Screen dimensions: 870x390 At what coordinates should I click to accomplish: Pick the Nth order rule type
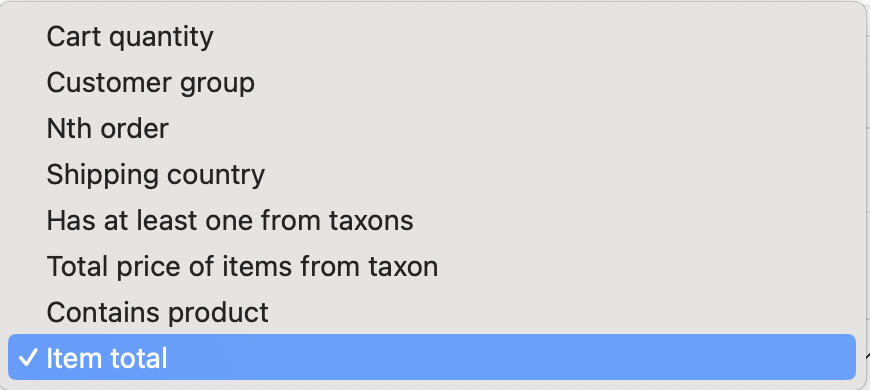[x=432, y=129]
